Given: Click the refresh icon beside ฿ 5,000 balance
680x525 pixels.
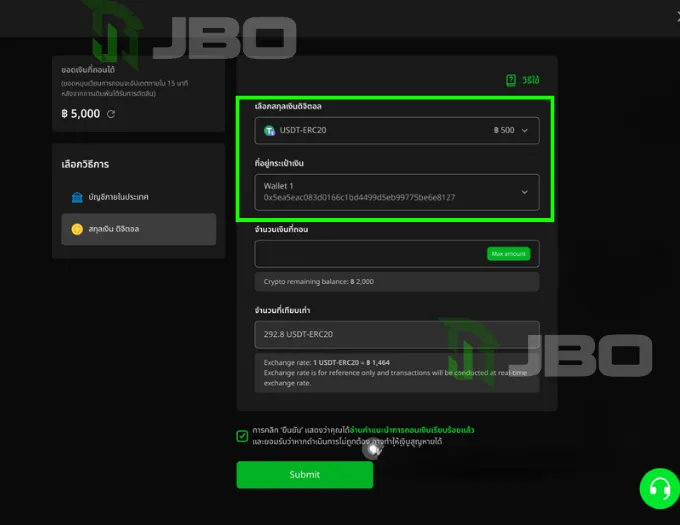Looking at the screenshot, I should tap(111, 114).
